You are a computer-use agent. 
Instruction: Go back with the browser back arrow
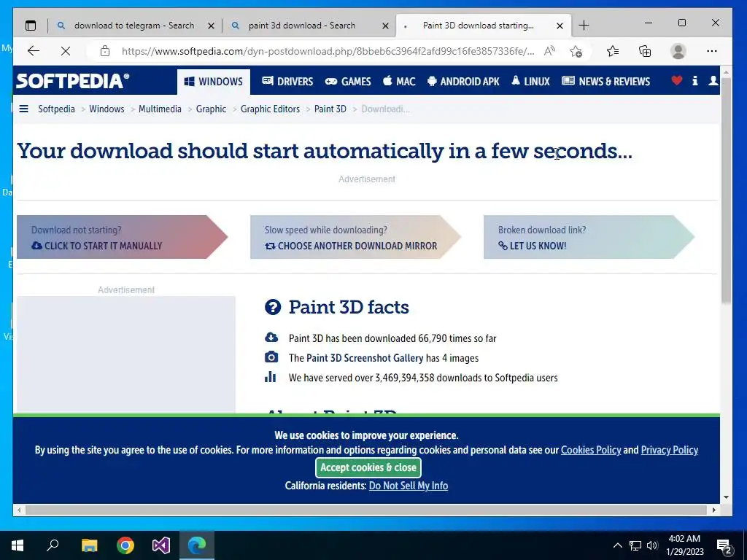pyautogui.click(x=34, y=51)
